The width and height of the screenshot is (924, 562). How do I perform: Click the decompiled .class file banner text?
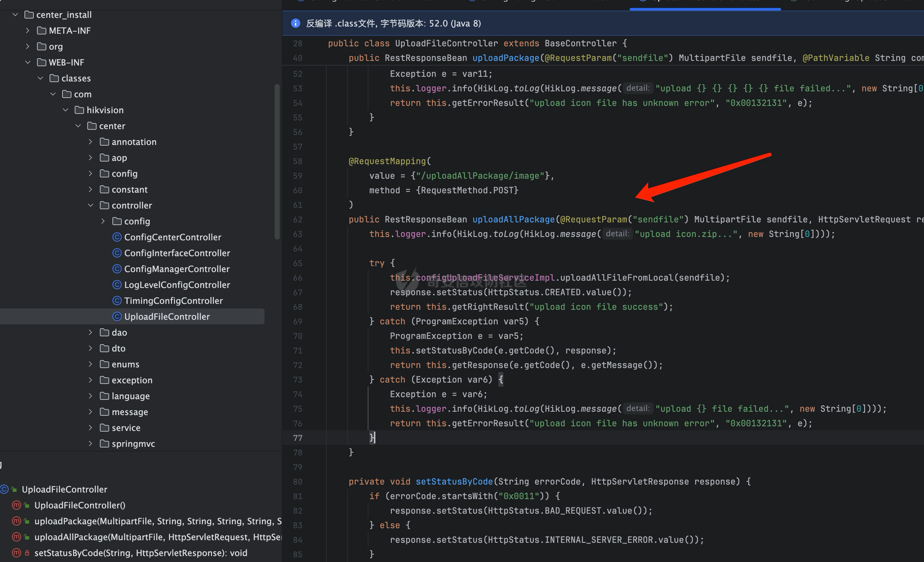(x=393, y=23)
